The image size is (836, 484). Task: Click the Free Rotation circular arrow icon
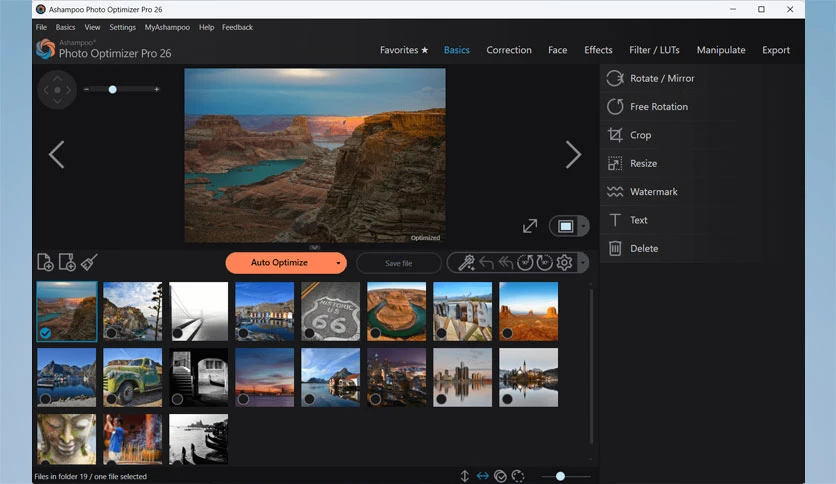pos(615,107)
